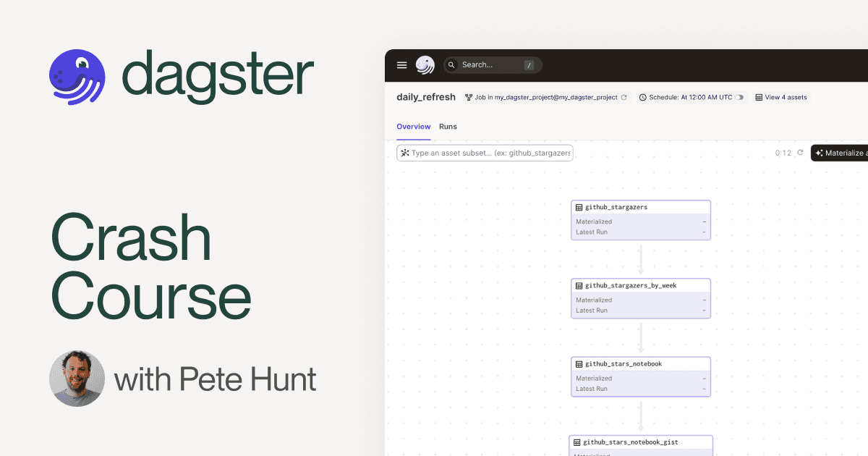Click the search magnifier icon
Viewport: 868px width, 456px height.
tap(452, 65)
